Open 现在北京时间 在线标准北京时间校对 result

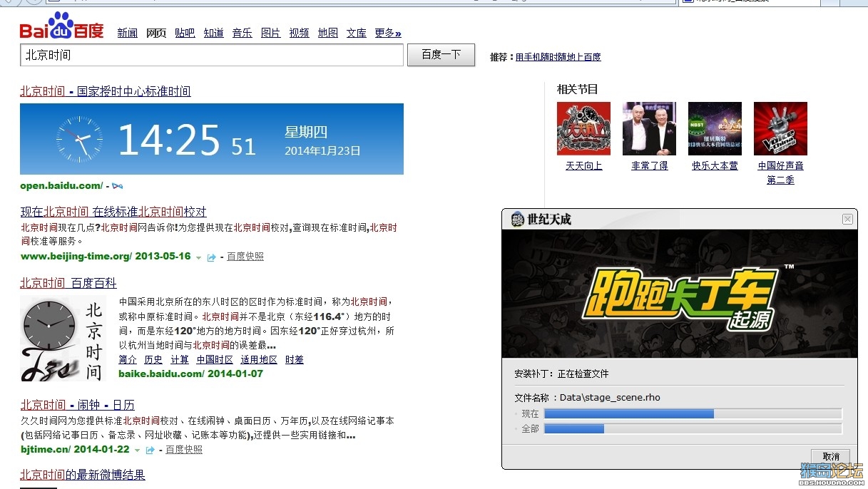(113, 212)
